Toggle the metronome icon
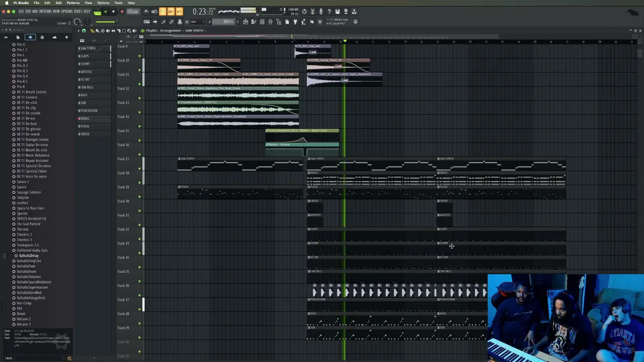 pos(146,12)
